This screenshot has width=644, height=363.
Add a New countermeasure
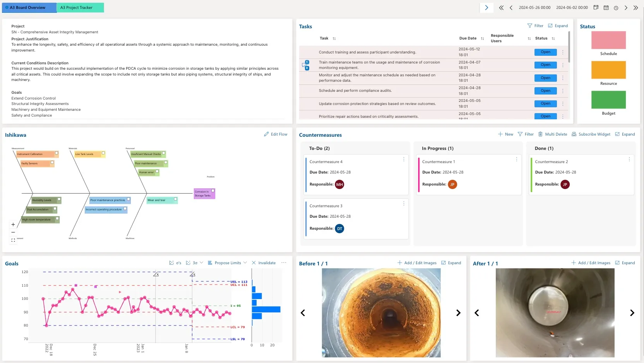pyautogui.click(x=505, y=134)
